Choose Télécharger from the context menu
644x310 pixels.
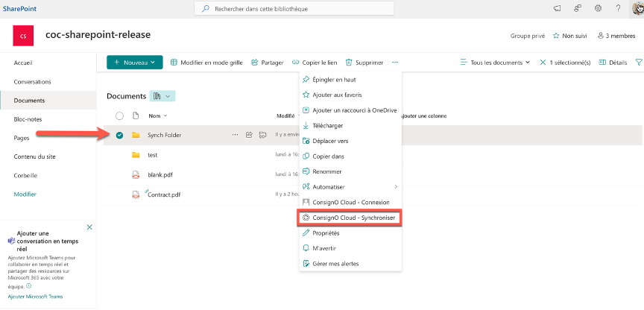[x=327, y=125]
